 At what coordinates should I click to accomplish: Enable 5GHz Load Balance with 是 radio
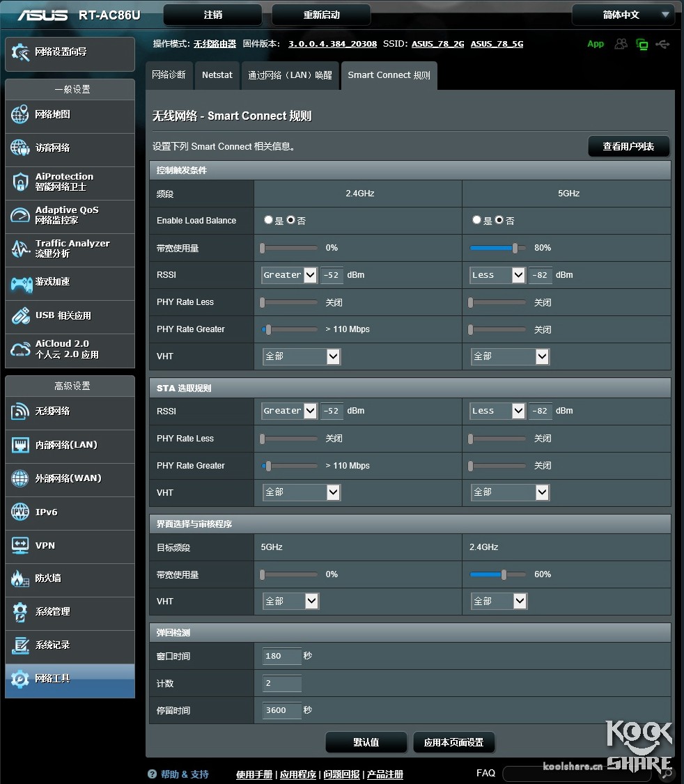pos(476,220)
